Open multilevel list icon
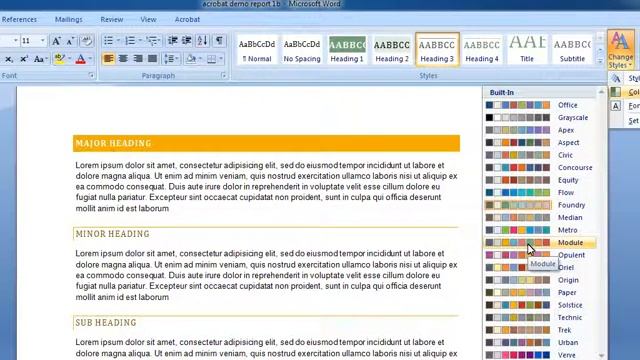The image size is (640, 360). pyautogui.click(x=153, y=40)
